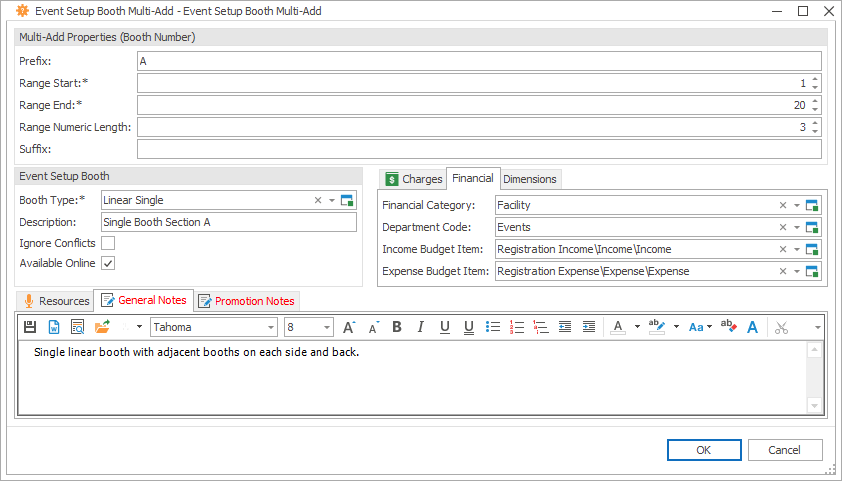This screenshot has height=481, width=842.
Task: Expand the Expense Budget Item dropdown
Action: pyautogui.click(x=797, y=271)
